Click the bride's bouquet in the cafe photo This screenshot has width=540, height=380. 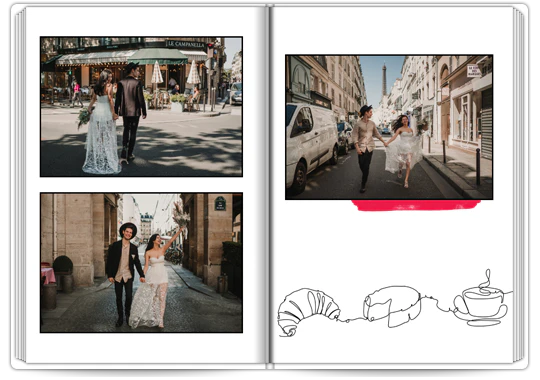84,117
